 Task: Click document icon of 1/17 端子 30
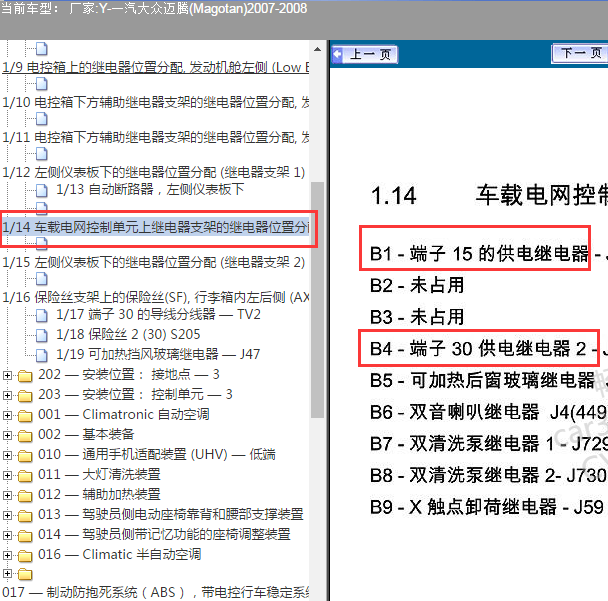(x=42, y=315)
